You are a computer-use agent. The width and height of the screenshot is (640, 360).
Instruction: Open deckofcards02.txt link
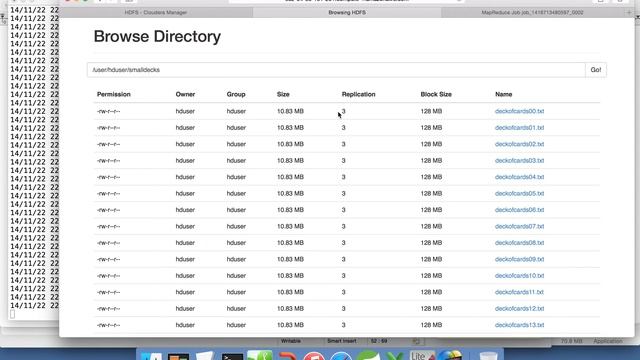point(519,144)
